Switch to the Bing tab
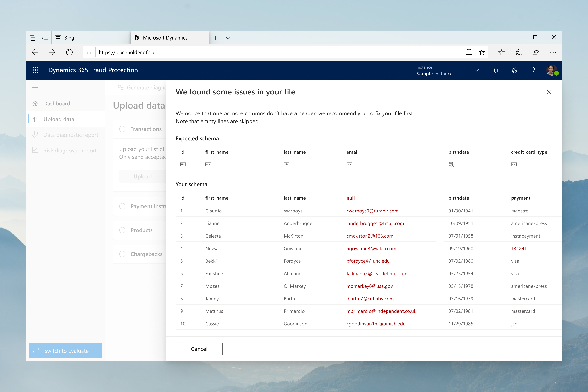Viewport: 588px width, 392px height. tap(91, 38)
